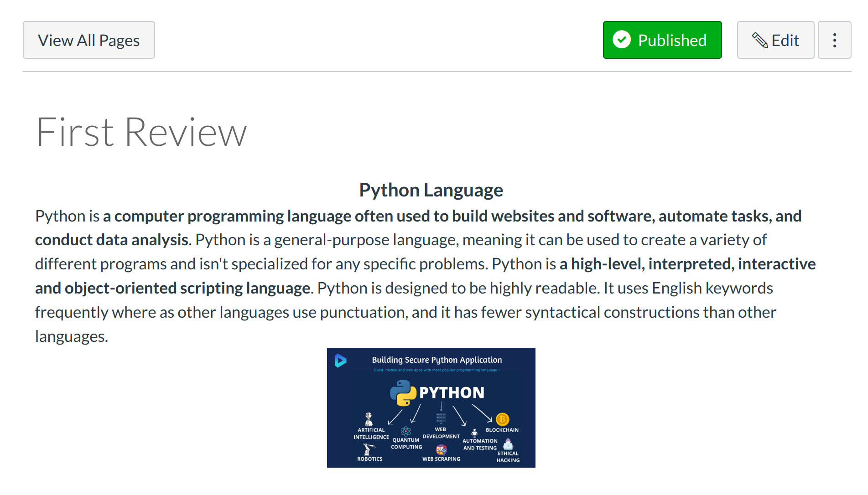The width and height of the screenshot is (868, 495).
Task: Toggle the green Published status button
Action: pos(662,40)
